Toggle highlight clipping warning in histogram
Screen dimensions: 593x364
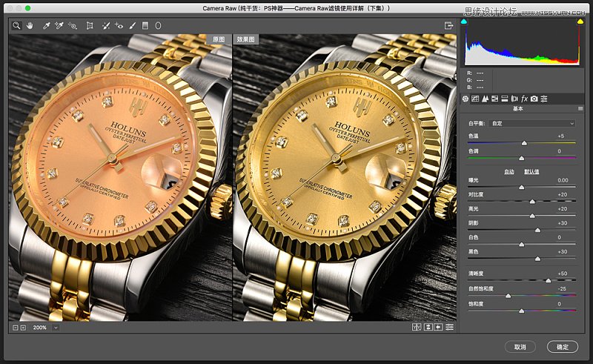[x=580, y=21]
